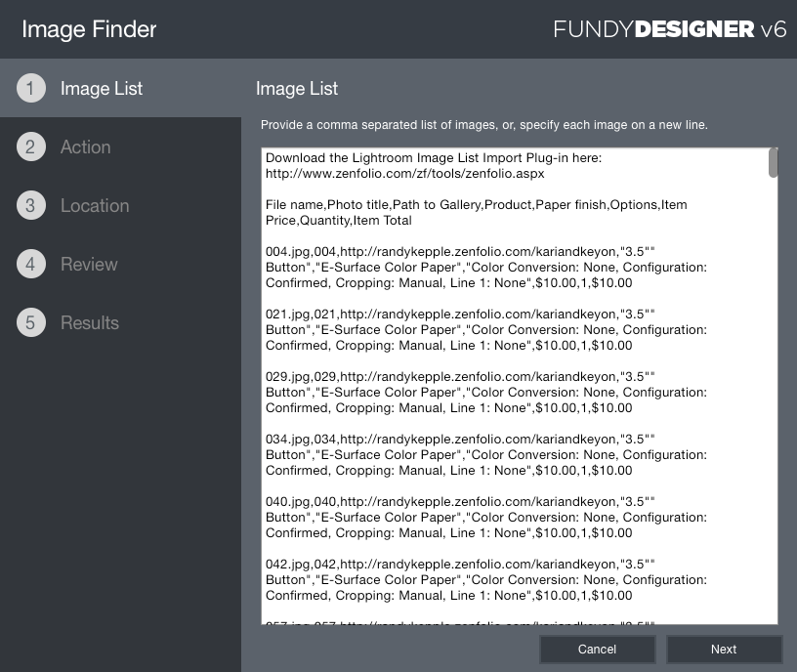Click the 'File name,Photo title' header line
The height and width of the screenshot is (672, 797).
pyautogui.click(x=477, y=205)
